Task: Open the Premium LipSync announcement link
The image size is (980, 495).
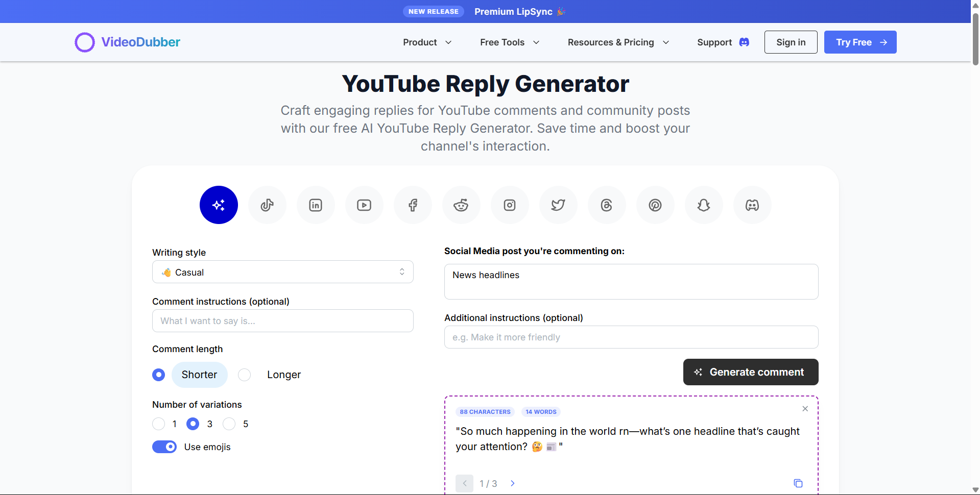Action: [x=520, y=11]
